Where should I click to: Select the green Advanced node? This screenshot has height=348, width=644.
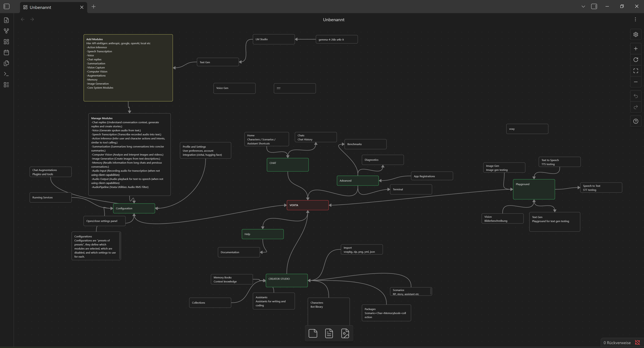pos(357,181)
